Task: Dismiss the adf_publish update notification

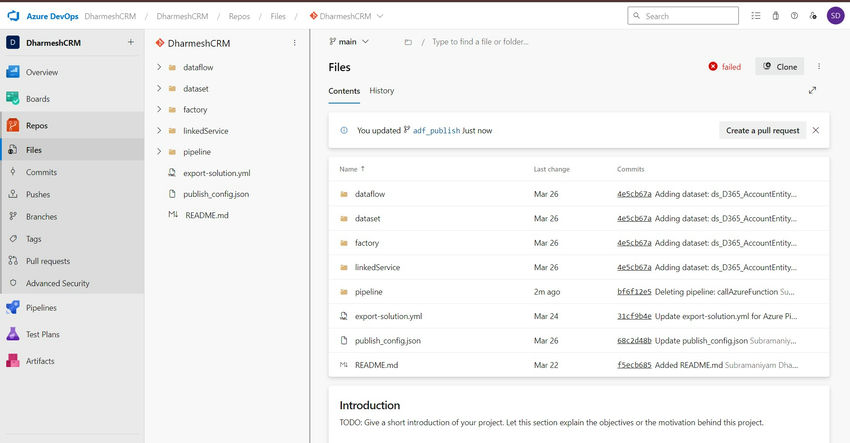Action: click(815, 130)
